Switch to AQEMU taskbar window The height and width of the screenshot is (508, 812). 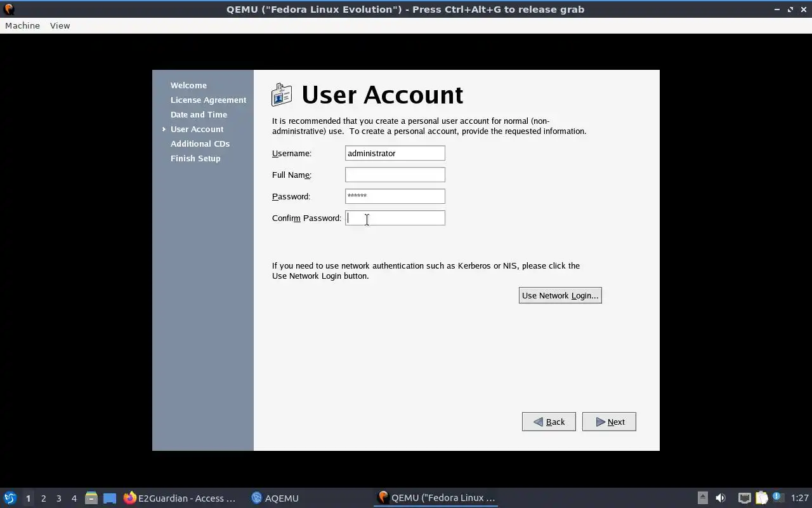275,498
